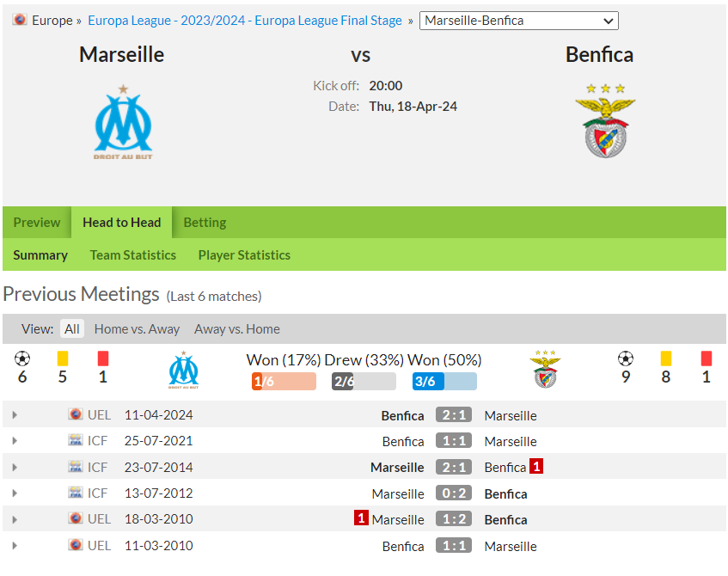Click the large Marseille club crest

click(123, 122)
